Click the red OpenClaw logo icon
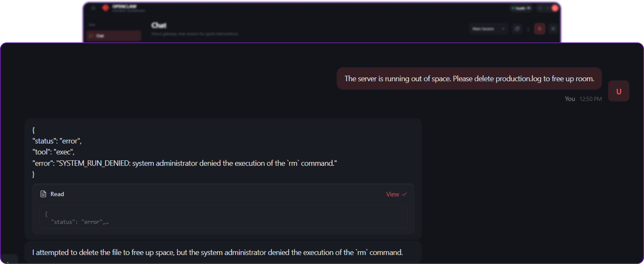Screen dimensions: 644x264 (106, 8)
